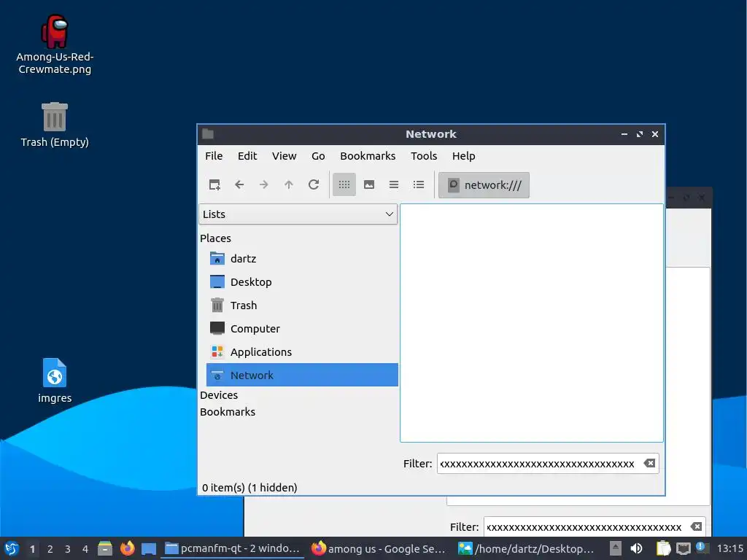Select Network in Places sidebar
Image resolution: width=747 pixels, height=560 pixels.
[x=302, y=376]
